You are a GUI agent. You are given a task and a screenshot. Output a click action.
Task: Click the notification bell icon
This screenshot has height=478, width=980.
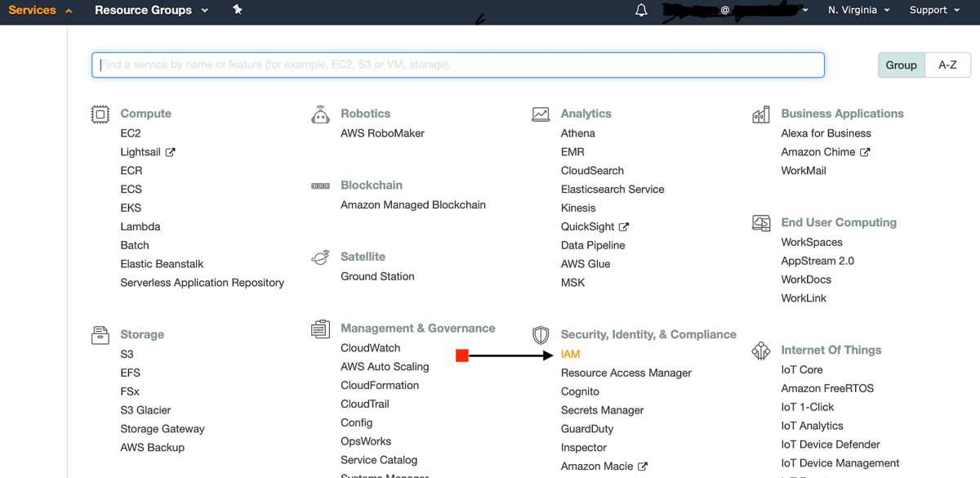pyautogui.click(x=640, y=10)
